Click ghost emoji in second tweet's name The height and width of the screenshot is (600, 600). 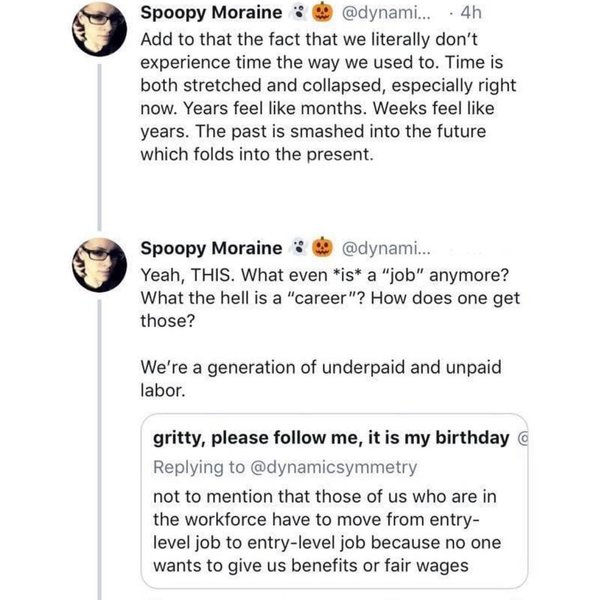[x=298, y=247]
